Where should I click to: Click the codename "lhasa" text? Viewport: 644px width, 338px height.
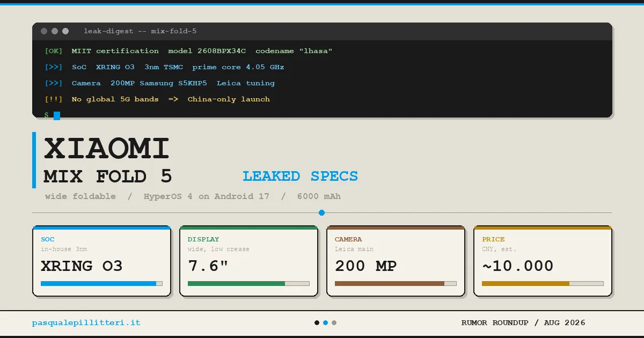pyautogui.click(x=294, y=51)
